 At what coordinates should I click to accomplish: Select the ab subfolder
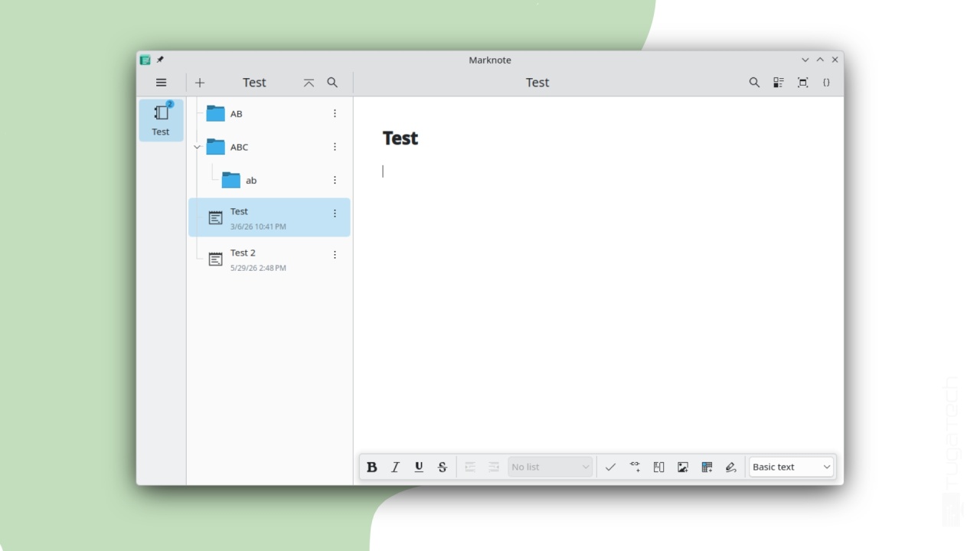point(269,180)
